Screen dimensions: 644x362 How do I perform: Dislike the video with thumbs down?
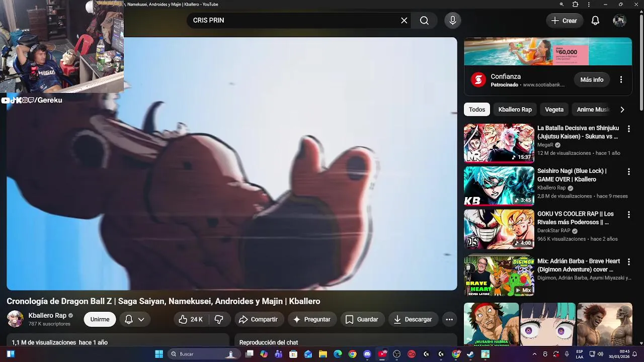(219, 319)
